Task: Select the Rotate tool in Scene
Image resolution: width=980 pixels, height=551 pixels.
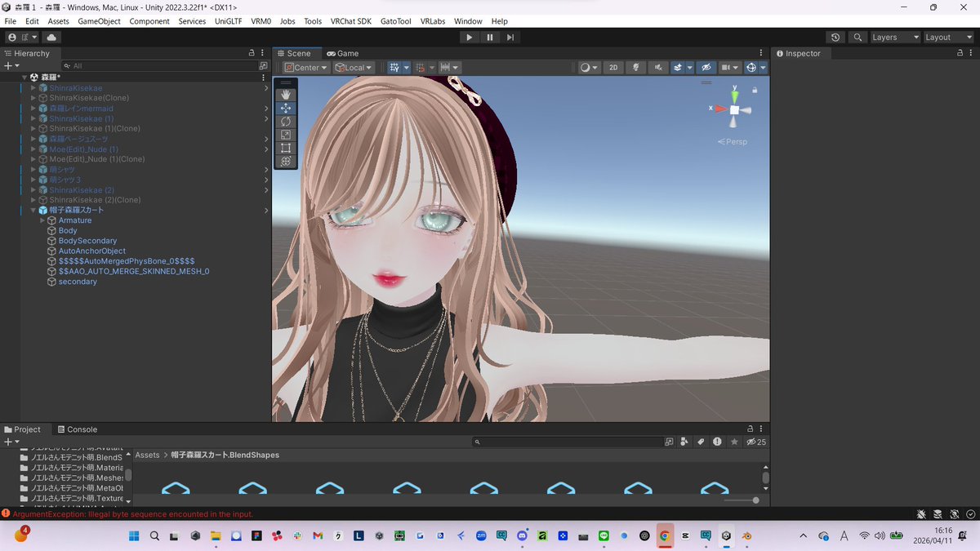Action: 286,122
